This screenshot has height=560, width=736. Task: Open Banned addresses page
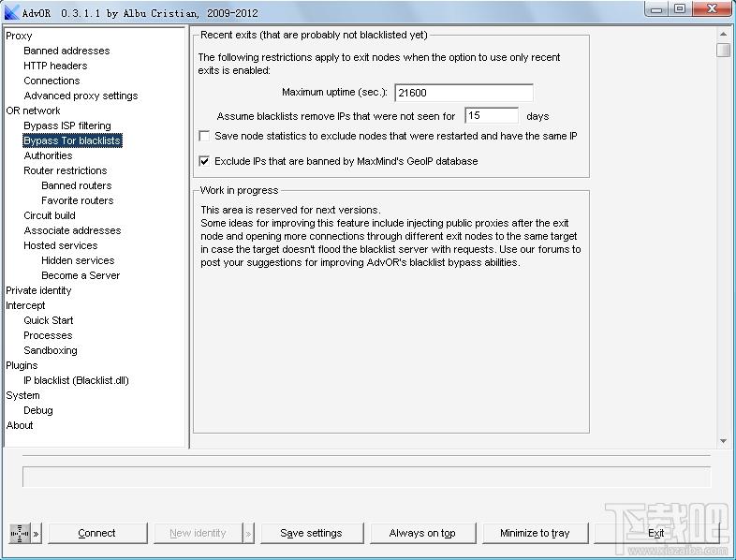click(66, 51)
